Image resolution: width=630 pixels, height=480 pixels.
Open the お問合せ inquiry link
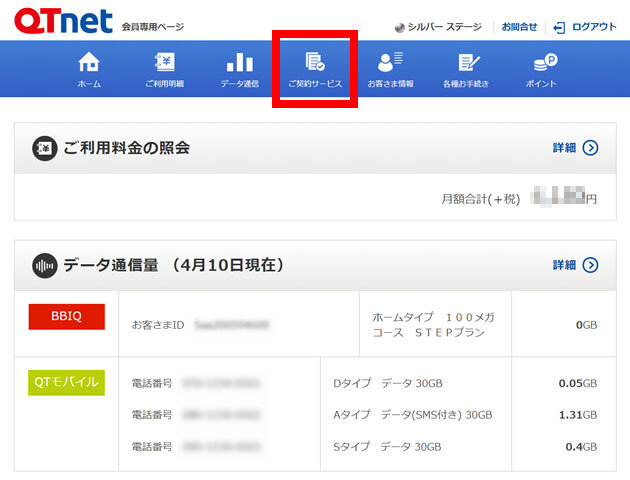[x=519, y=27]
